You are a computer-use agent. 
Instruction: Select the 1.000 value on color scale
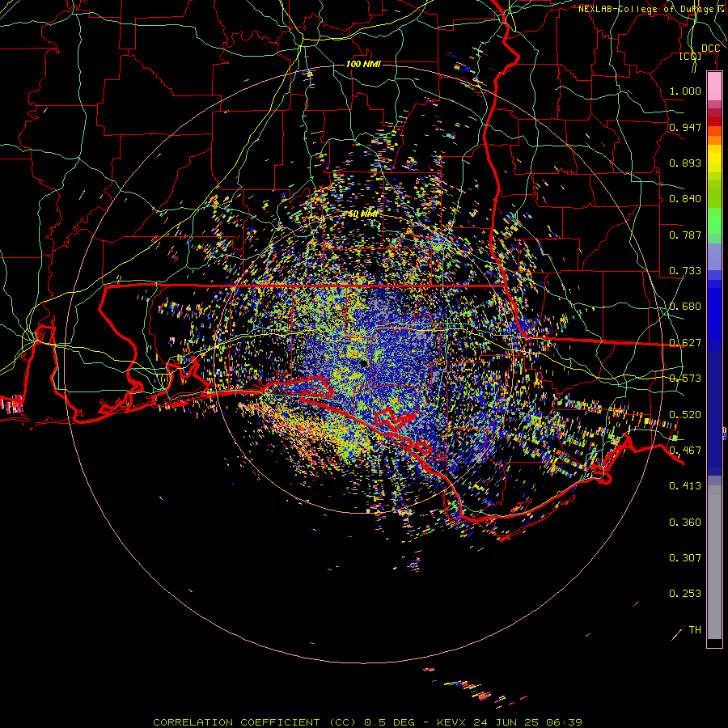click(x=685, y=91)
